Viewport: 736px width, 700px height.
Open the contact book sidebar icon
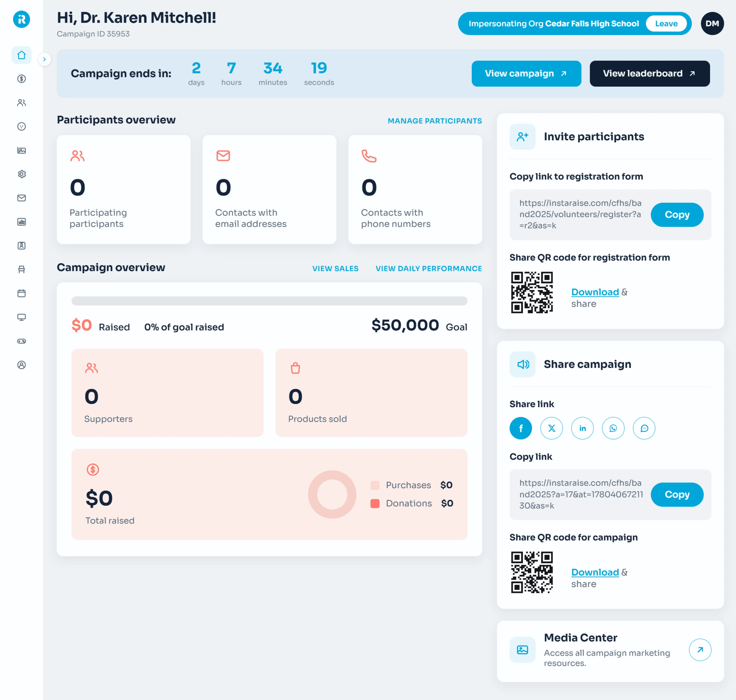coord(21,246)
